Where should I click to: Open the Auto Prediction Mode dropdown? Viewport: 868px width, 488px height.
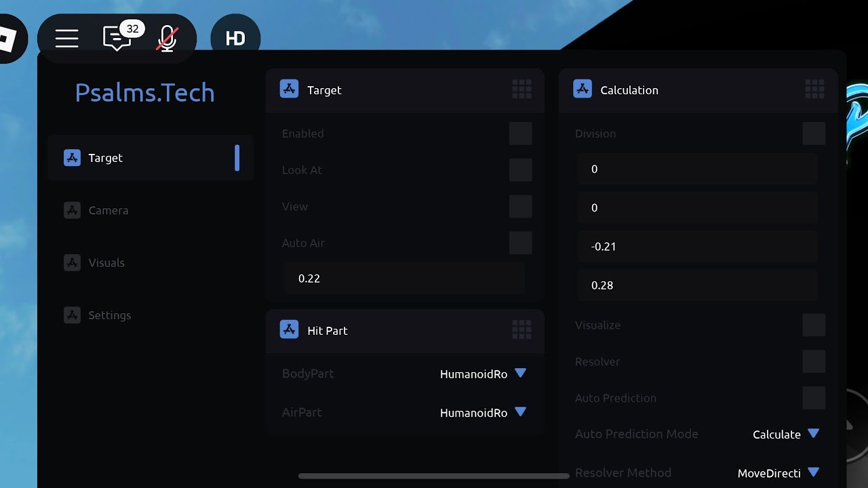coord(786,434)
